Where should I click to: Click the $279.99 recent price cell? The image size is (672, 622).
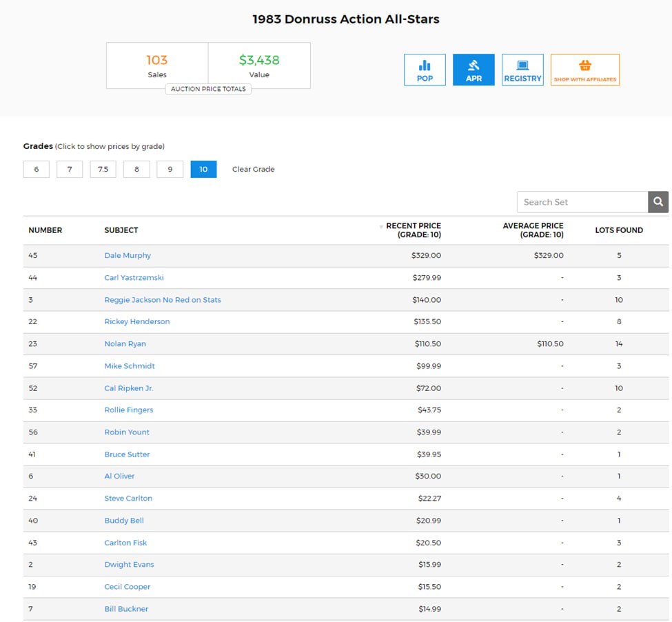[x=427, y=278]
